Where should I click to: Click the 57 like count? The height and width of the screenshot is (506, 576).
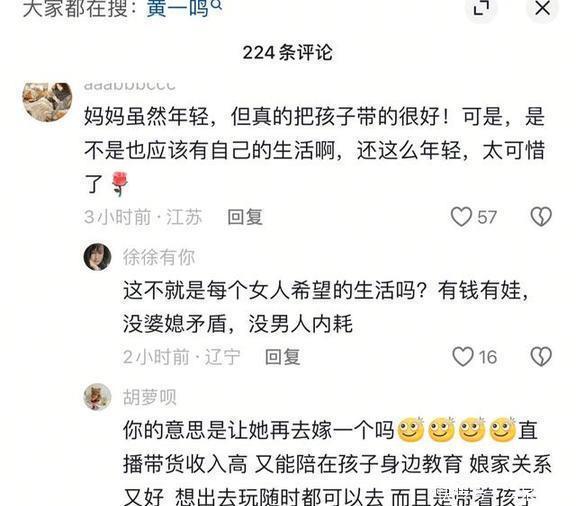tap(487, 217)
